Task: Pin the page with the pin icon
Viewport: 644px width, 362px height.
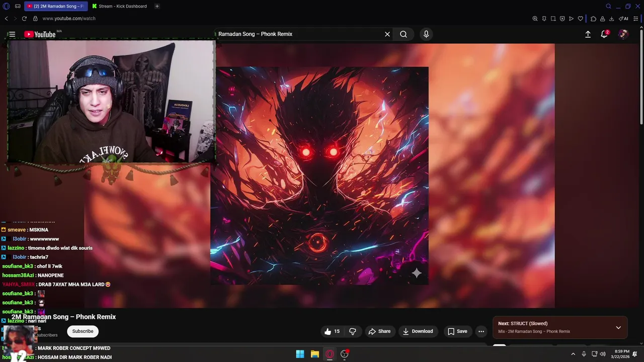Action: [544, 19]
